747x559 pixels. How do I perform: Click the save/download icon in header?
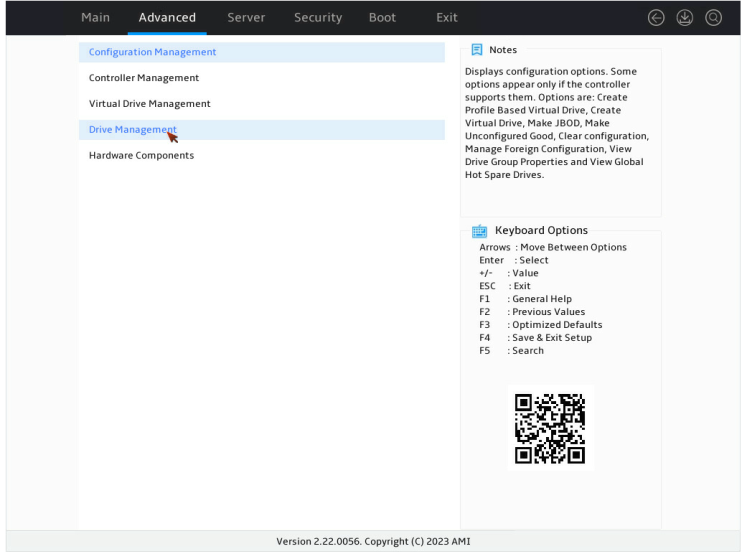(685, 18)
